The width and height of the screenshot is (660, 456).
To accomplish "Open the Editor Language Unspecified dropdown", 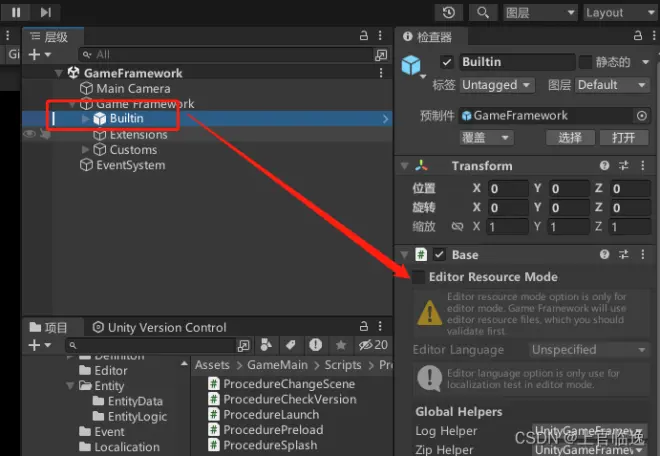I will (x=589, y=349).
